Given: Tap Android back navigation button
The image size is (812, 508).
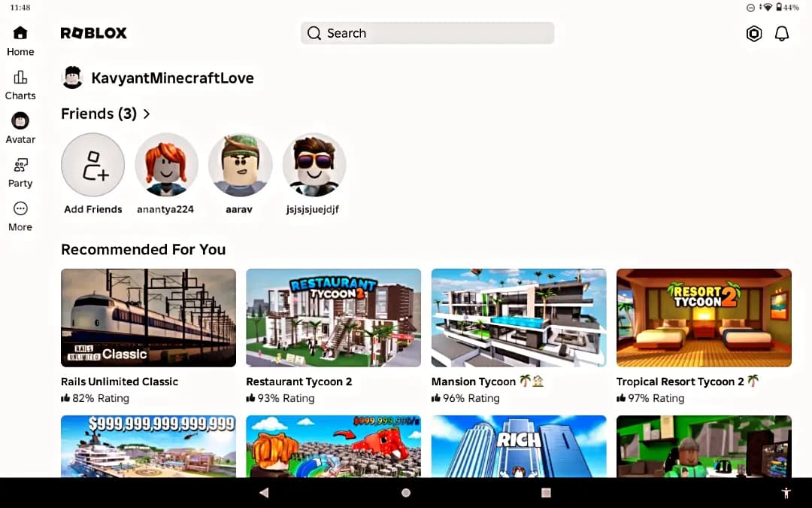Looking at the screenshot, I should click(264, 492).
